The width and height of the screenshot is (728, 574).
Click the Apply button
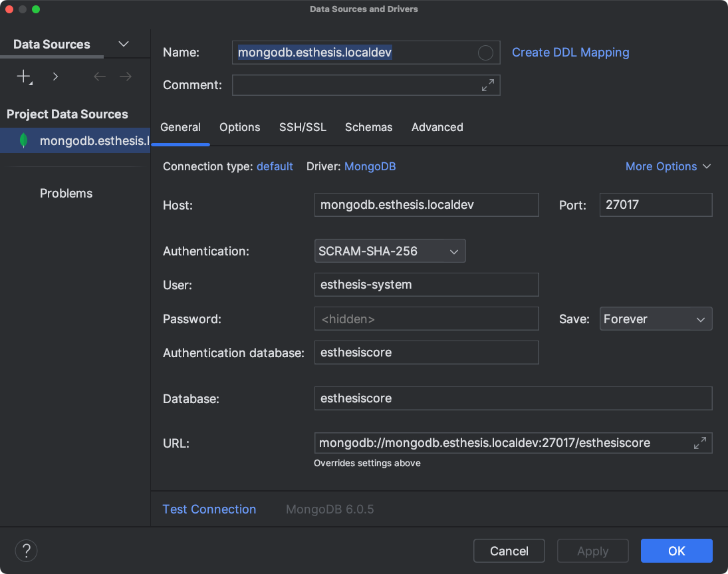pyautogui.click(x=592, y=551)
